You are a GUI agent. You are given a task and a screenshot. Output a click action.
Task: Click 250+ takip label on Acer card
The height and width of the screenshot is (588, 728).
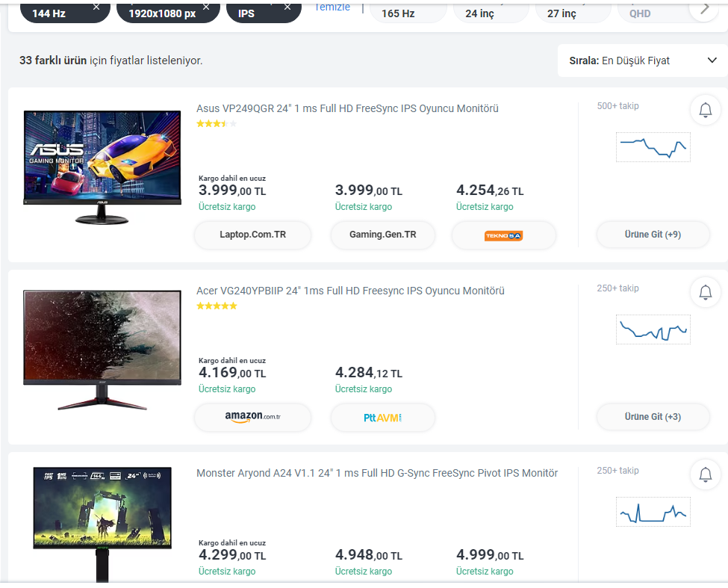[618, 288]
